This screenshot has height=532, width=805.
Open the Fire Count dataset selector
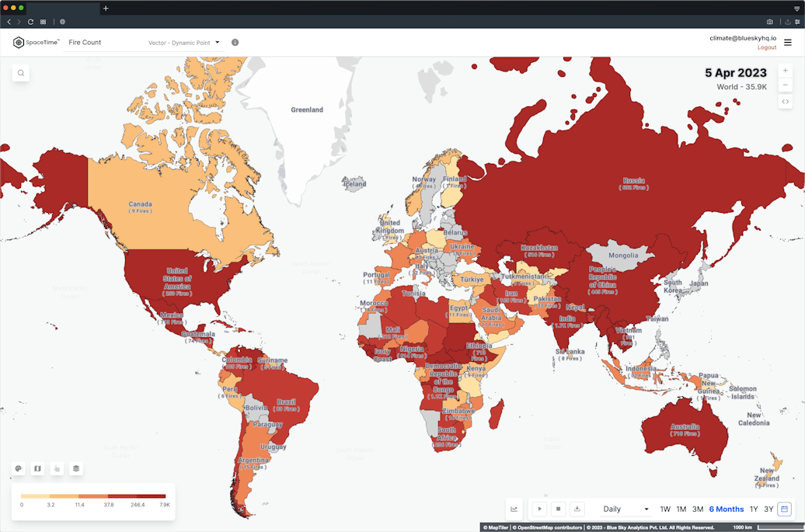tap(85, 43)
